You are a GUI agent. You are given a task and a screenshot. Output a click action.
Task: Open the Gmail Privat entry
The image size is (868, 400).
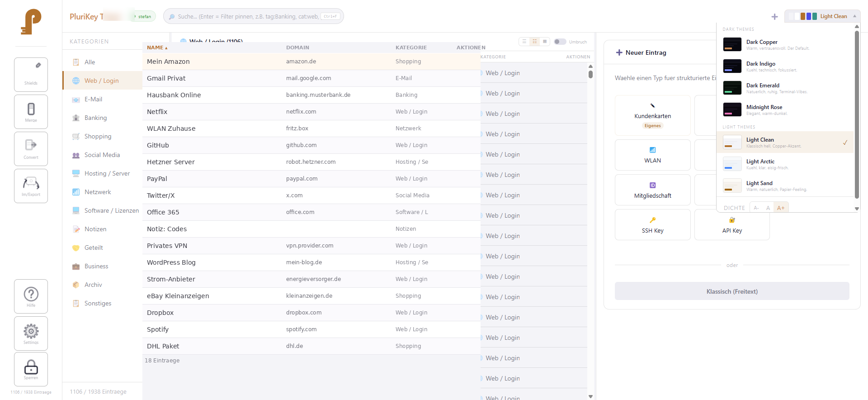pos(311,78)
